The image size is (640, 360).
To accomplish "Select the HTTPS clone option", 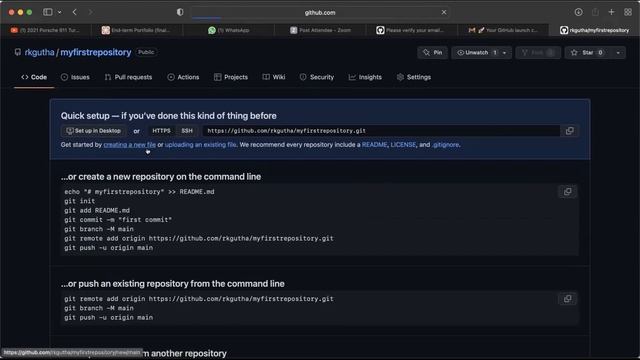I will (x=161, y=131).
